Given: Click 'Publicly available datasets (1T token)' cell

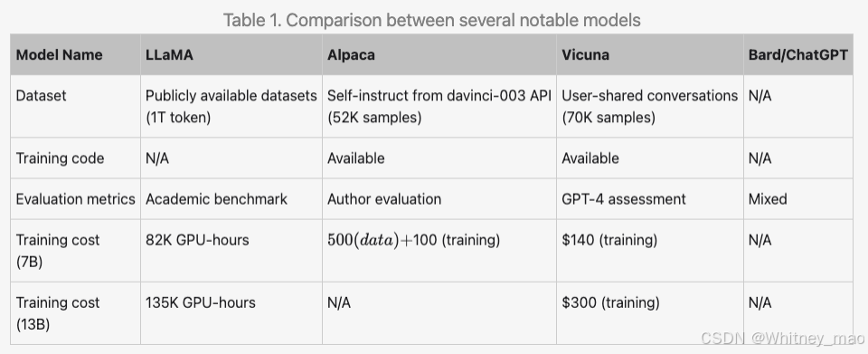Looking at the screenshot, I should click(x=231, y=106).
